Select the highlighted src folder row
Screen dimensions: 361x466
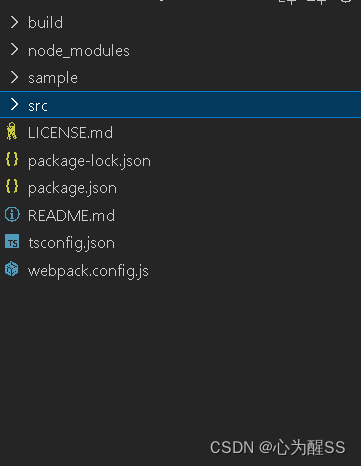click(x=180, y=105)
